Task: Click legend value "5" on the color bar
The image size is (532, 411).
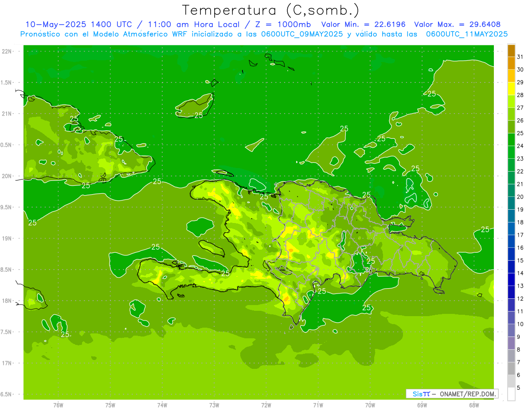Action: click(518, 388)
